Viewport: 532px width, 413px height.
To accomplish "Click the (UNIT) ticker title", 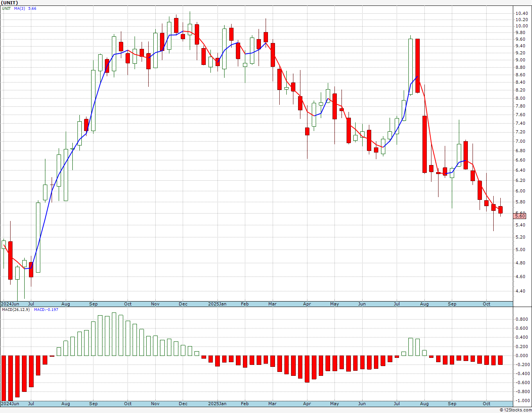I will 9,3.
